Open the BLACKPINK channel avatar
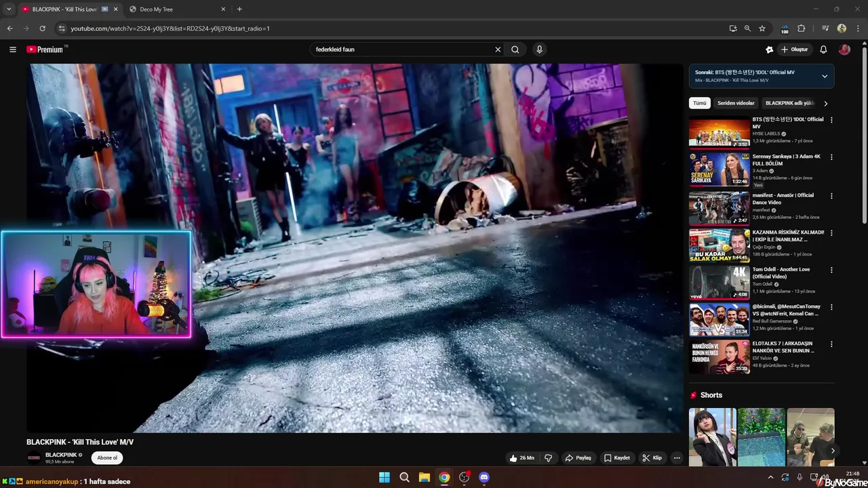868x488 pixels. click(34, 457)
